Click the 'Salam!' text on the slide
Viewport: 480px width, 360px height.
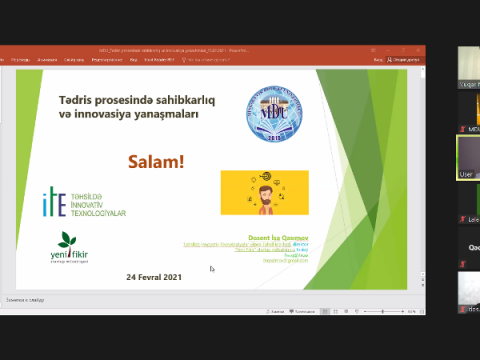pyautogui.click(x=156, y=162)
